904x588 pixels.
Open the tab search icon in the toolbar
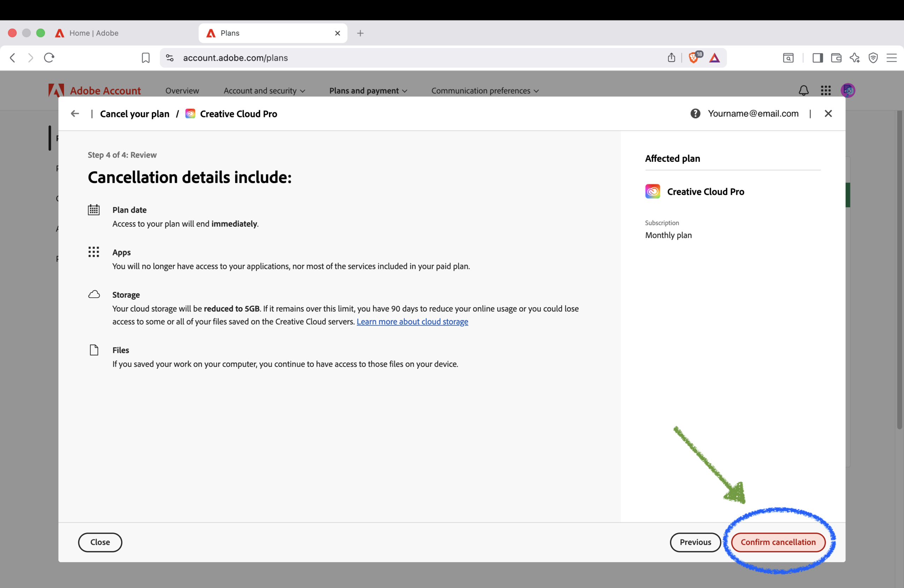point(788,58)
